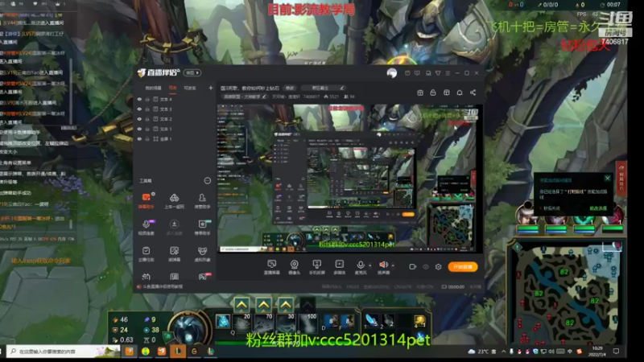Open the danmaku assistant tool (弹幕助手)
This screenshot has height=362, width=644.
pos(146,200)
